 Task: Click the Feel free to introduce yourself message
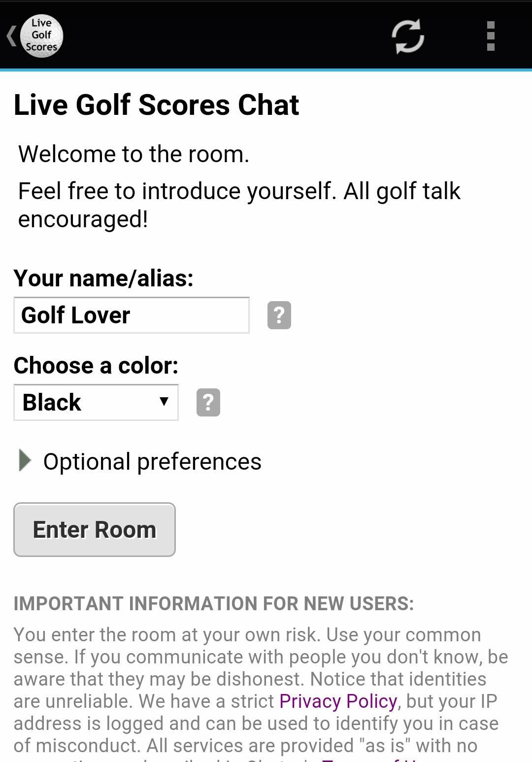tap(239, 205)
